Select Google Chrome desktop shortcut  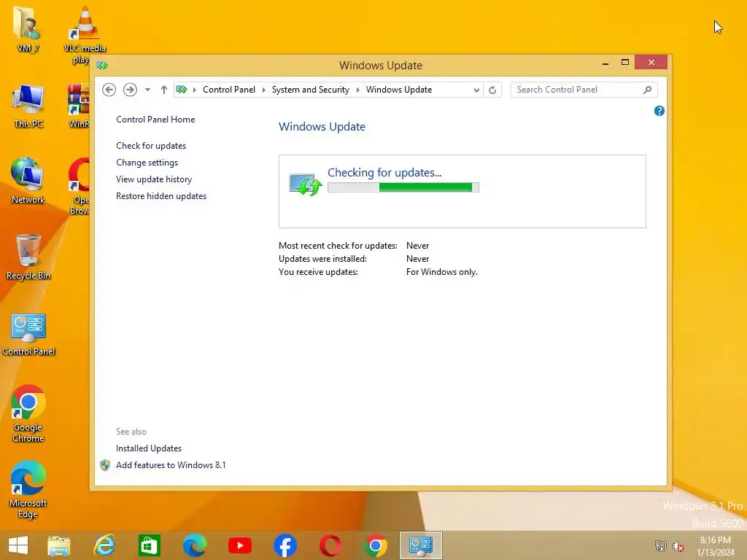pos(28,413)
